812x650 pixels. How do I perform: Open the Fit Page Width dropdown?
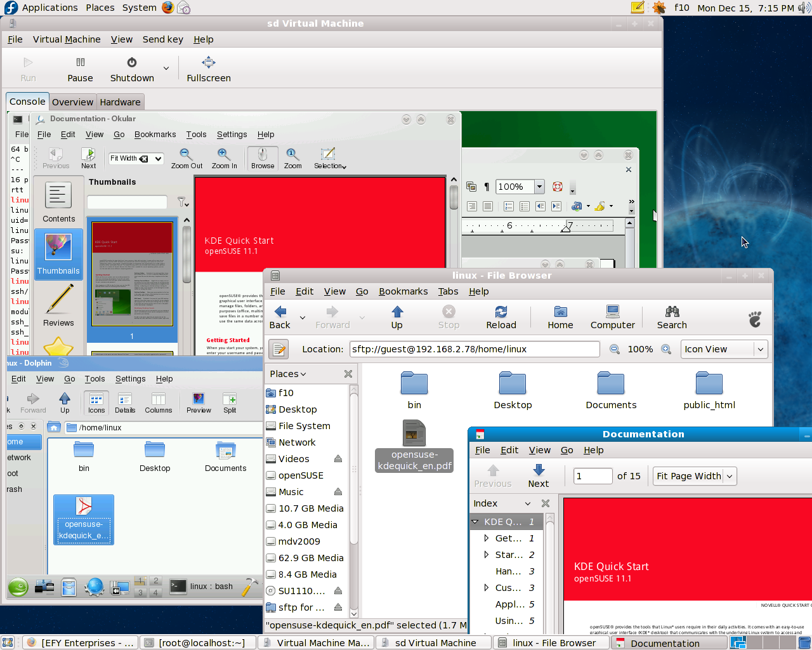click(x=695, y=476)
